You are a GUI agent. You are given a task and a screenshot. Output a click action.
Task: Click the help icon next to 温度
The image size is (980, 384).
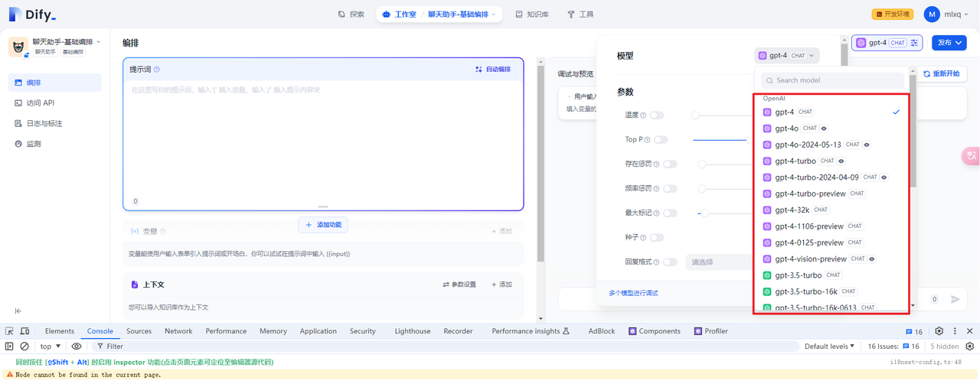tap(643, 116)
